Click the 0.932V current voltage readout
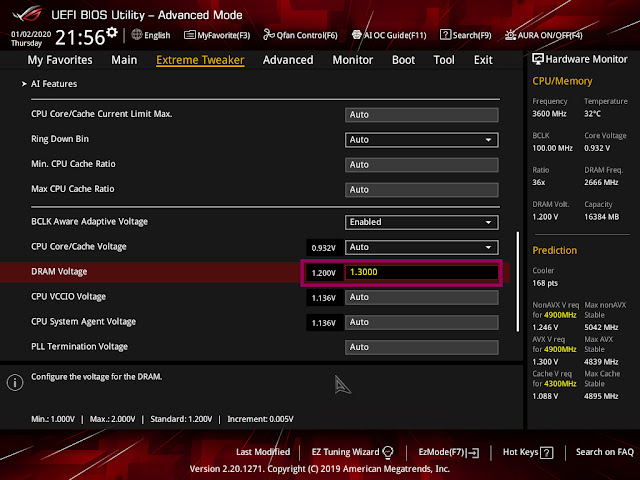This screenshot has width=640, height=480. (324, 248)
